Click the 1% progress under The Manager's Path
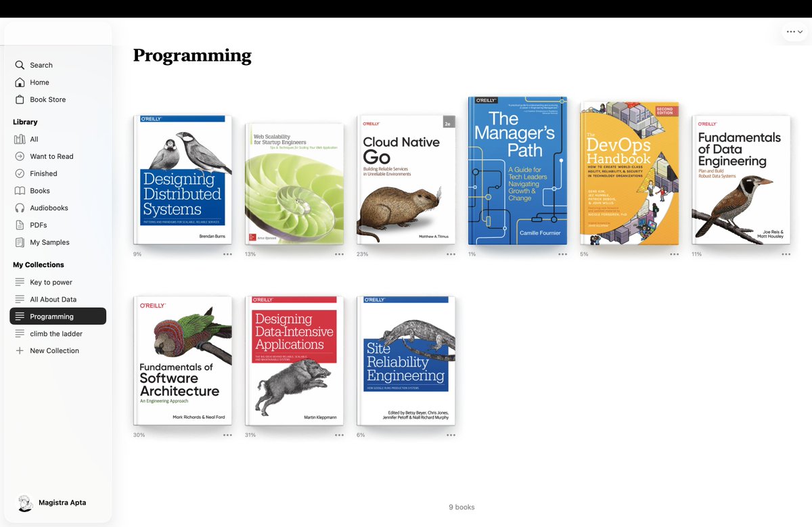The height and width of the screenshot is (527, 812). 472,254
